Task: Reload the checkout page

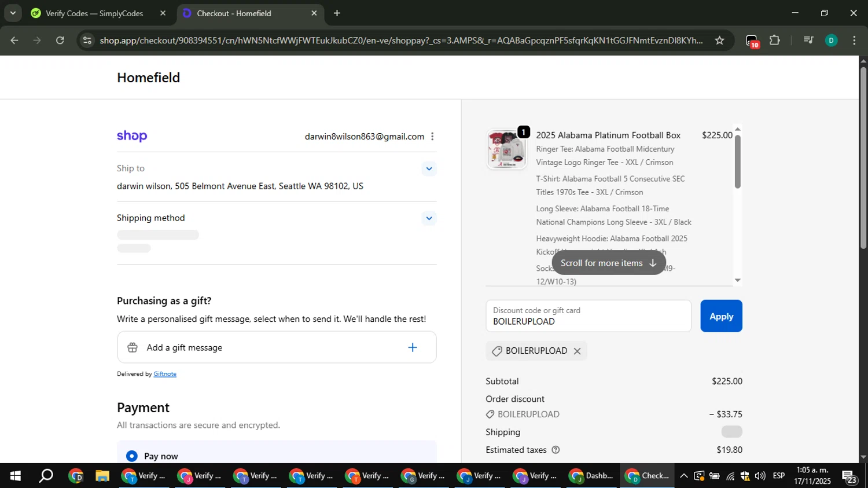Action: [60, 41]
